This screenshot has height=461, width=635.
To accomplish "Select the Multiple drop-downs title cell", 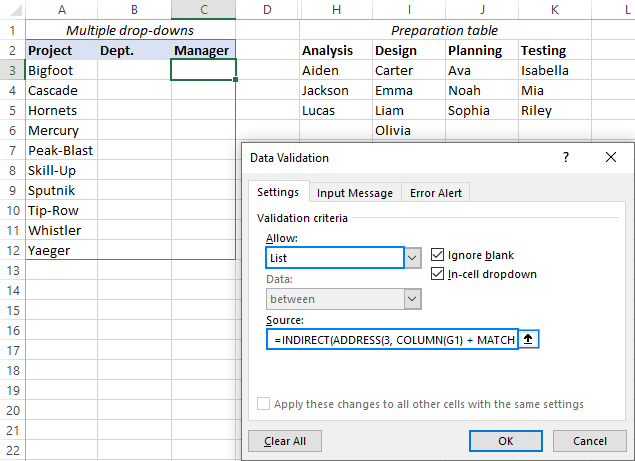I will point(130,30).
